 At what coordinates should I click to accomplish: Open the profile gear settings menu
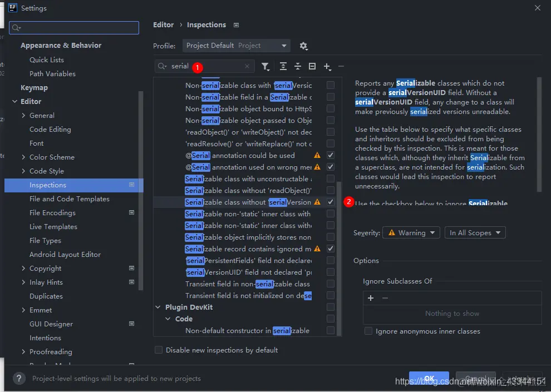pos(304,46)
